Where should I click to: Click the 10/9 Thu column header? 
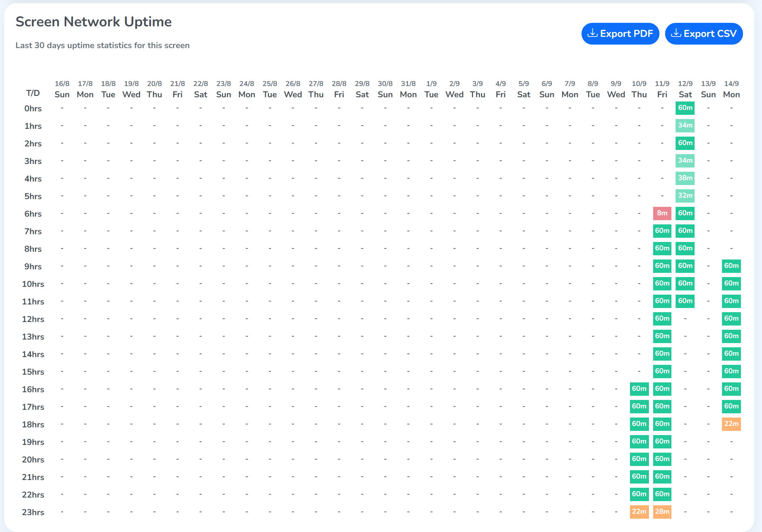[x=639, y=89]
